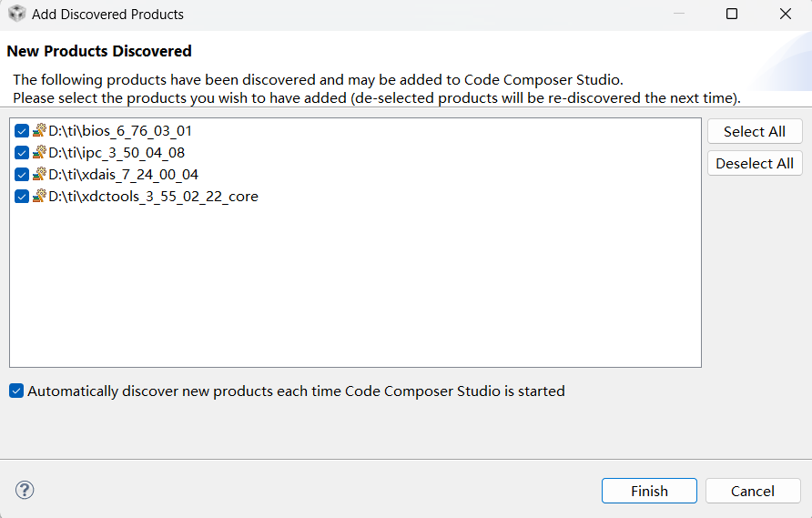Click the ipc_3_50_04_08 product icon
812x518 pixels.
click(39, 152)
